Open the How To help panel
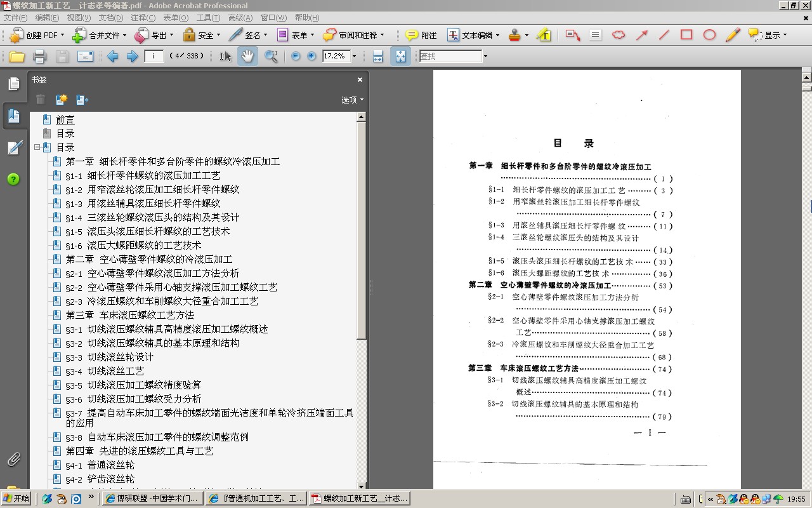Screen dimensions: 812x508 [x=13, y=179]
